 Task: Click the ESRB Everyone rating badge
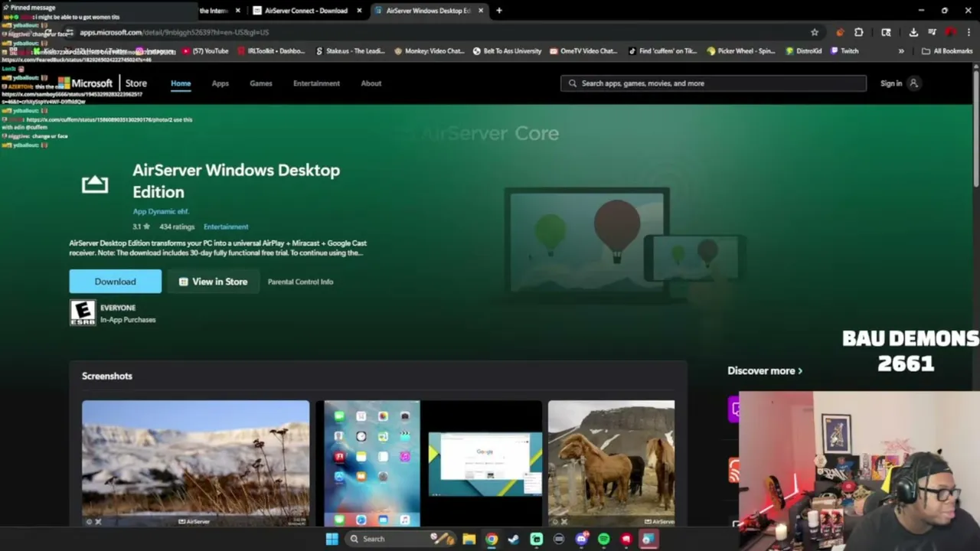[83, 313]
